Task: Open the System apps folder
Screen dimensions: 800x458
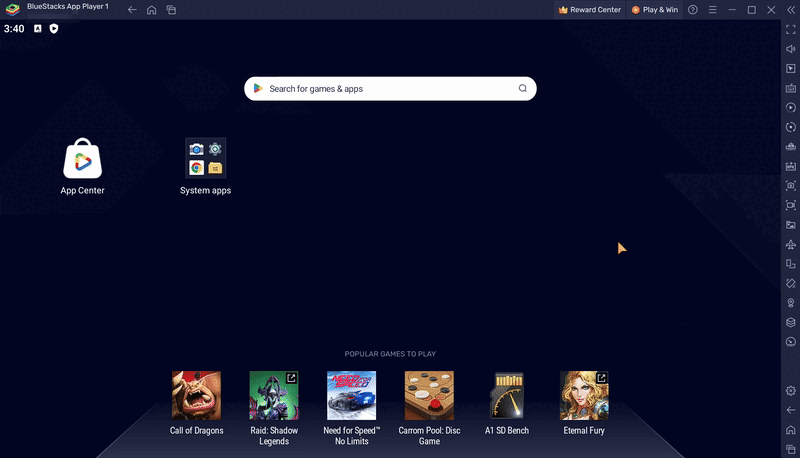Action: pos(206,158)
